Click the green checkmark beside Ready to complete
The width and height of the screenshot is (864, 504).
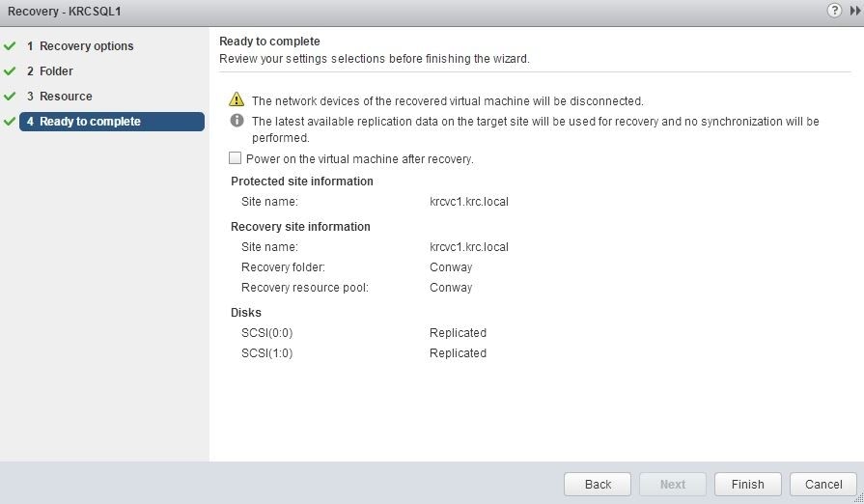coord(11,122)
